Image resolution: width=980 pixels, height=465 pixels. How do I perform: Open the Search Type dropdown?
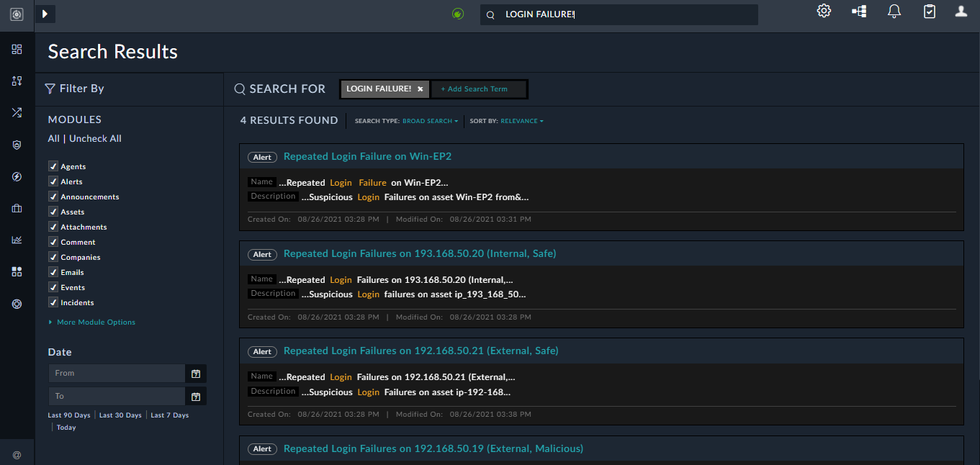[x=430, y=121]
